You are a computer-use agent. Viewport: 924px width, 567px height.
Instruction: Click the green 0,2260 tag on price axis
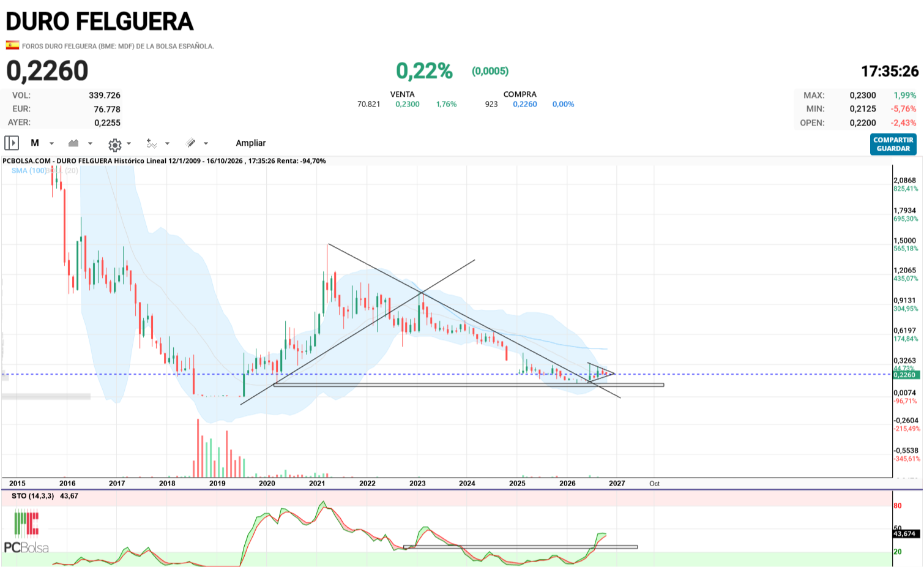(905, 375)
